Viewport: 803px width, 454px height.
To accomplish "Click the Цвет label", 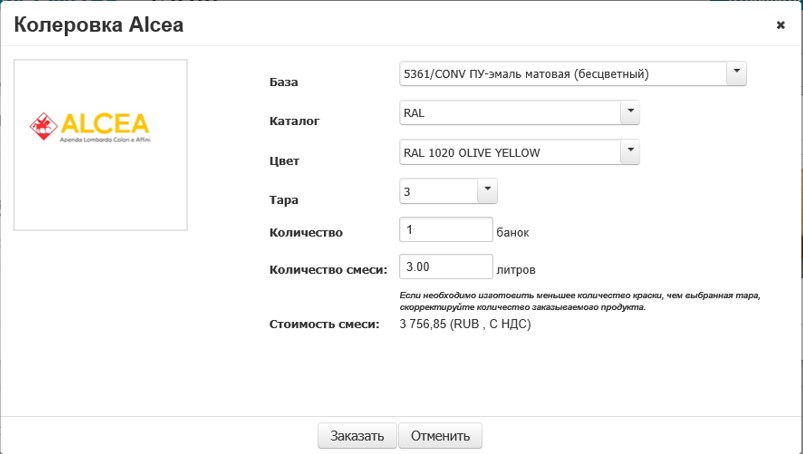I will tap(285, 160).
